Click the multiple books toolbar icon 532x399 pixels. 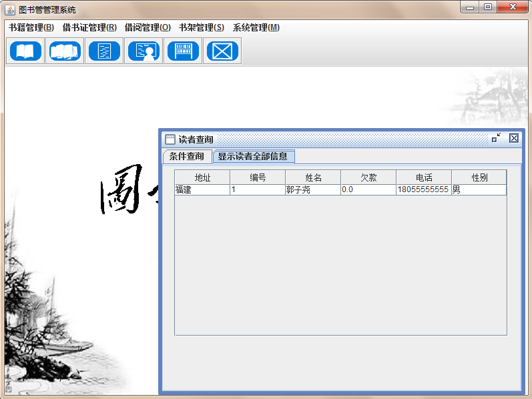tap(65, 51)
